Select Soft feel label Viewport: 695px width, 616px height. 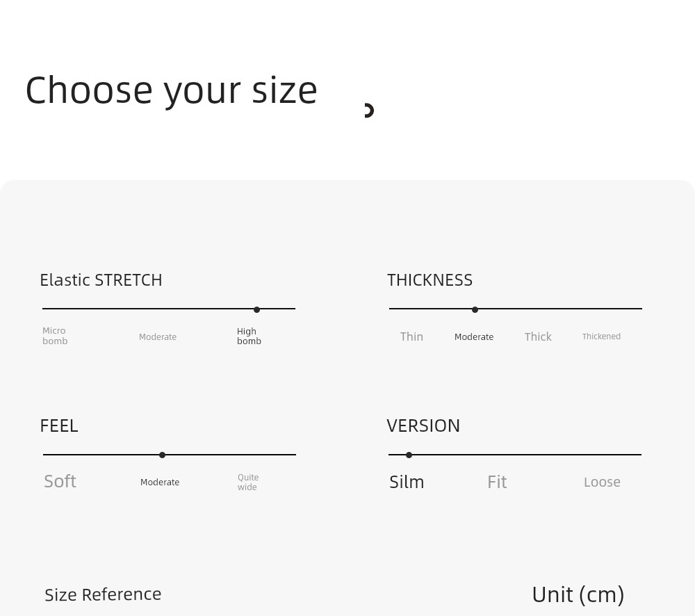coord(60,481)
